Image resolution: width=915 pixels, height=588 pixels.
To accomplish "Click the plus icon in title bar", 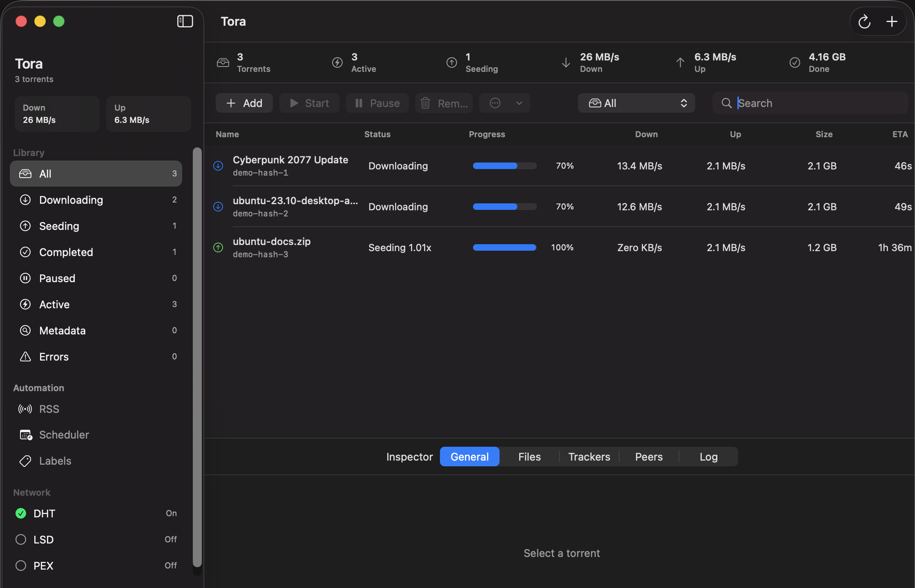I will pos(892,22).
